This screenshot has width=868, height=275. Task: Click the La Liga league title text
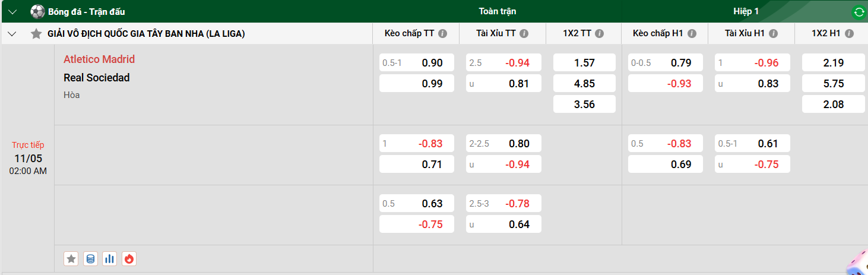146,34
